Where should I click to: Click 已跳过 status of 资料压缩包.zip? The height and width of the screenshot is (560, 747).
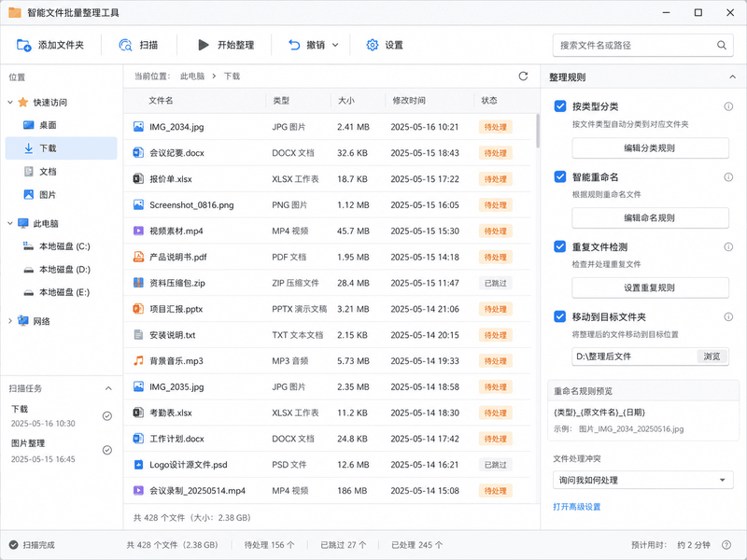496,283
